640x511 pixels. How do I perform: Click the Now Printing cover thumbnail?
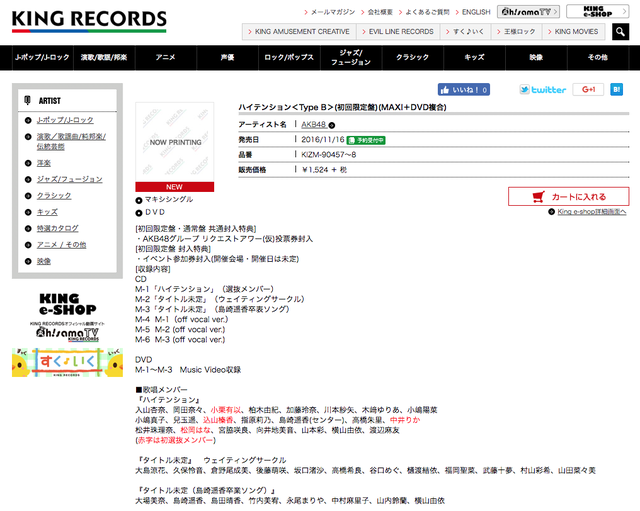[175, 142]
